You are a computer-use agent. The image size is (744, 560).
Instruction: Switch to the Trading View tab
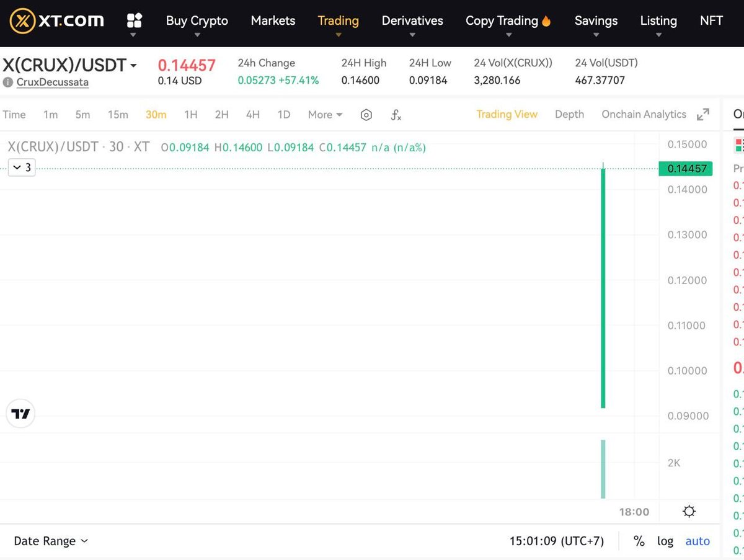click(x=507, y=114)
